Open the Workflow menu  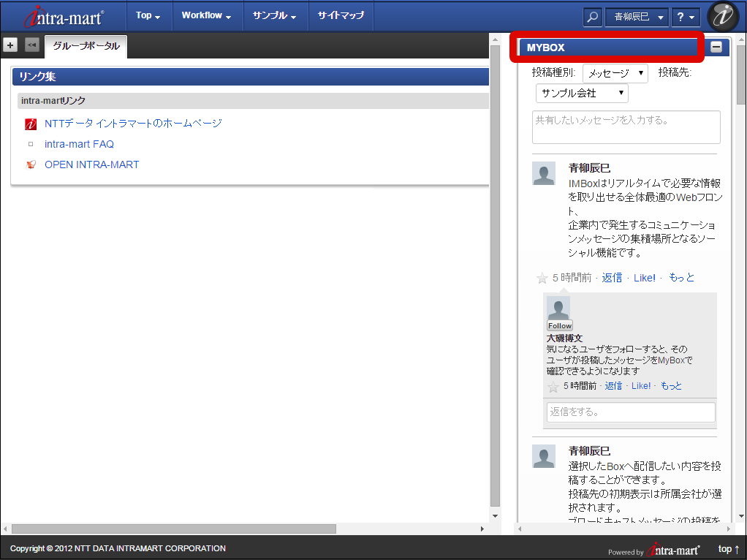click(x=206, y=15)
